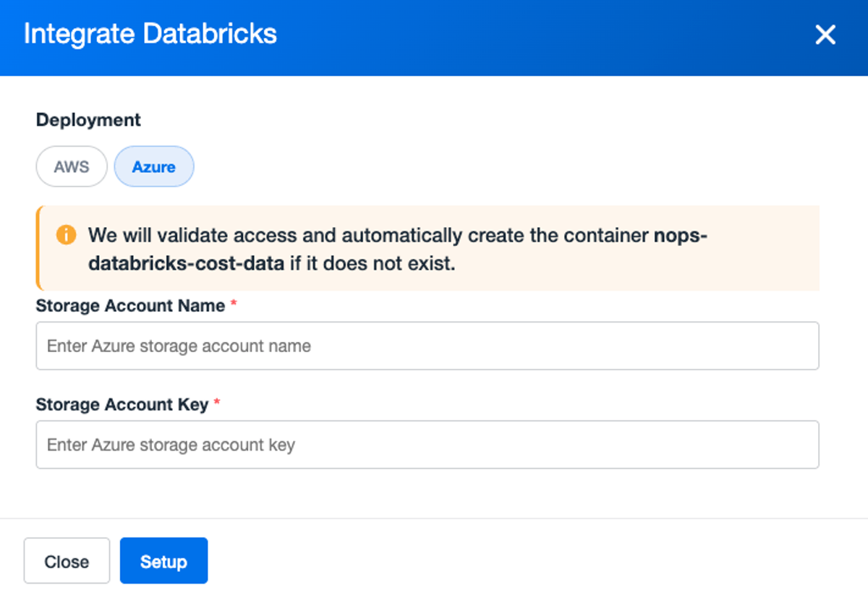Screen dimensions: 868x593
Task: Click the "if it does not exist" notice text
Action: 373,263
